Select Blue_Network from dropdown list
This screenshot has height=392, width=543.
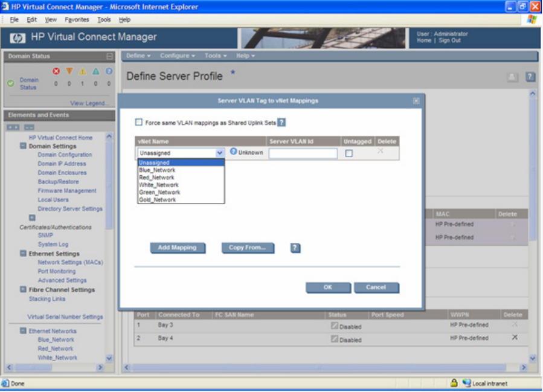pyautogui.click(x=181, y=170)
